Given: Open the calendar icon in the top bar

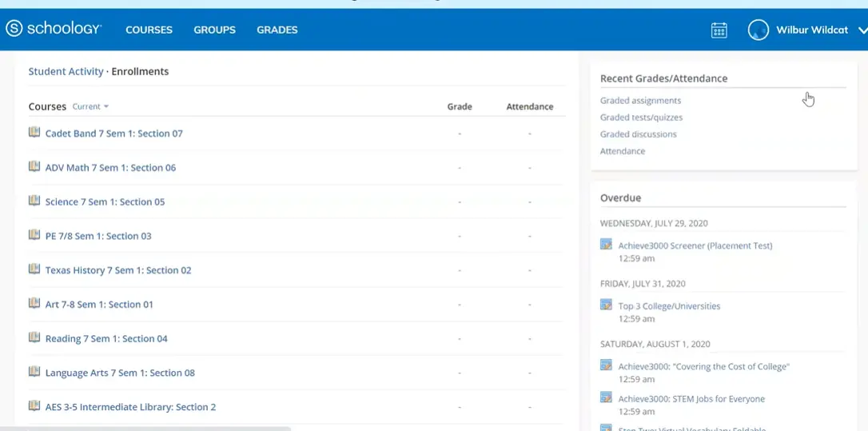Looking at the screenshot, I should (719, 30).
